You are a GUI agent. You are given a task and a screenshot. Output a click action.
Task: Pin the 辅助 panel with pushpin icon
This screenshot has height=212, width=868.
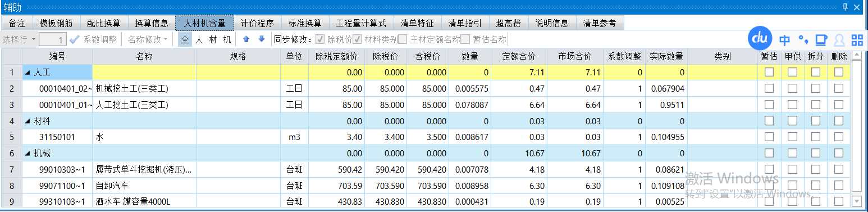coord(845,7)
